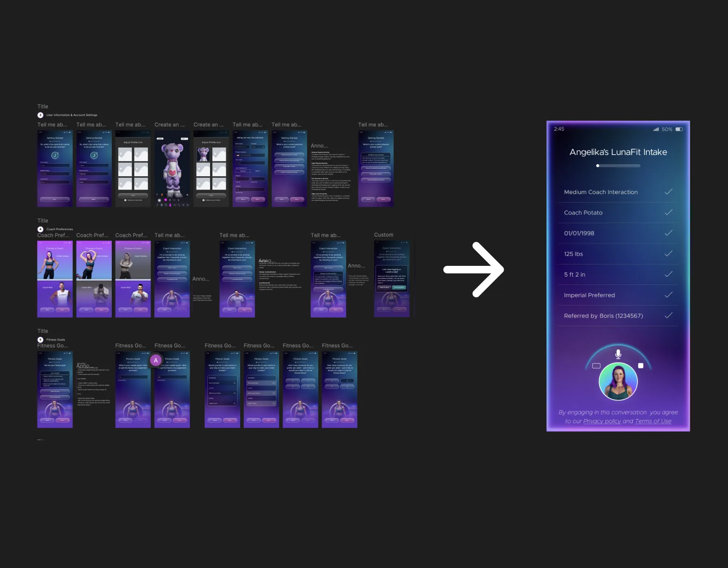Click the checkmark next to 125 lbs
The width and height of the screenshot is (728, 568).
point(668,253)
